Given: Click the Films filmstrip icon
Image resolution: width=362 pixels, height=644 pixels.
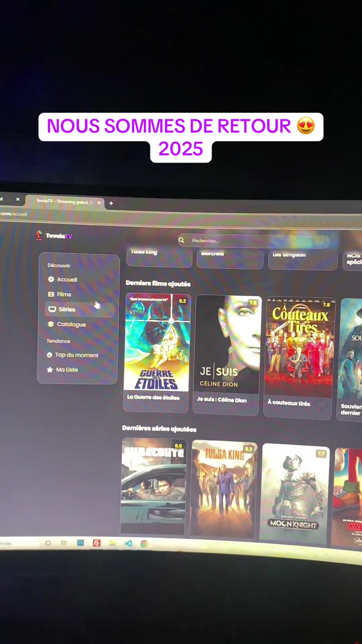Looking at the screenshot, I should (51, 294).
